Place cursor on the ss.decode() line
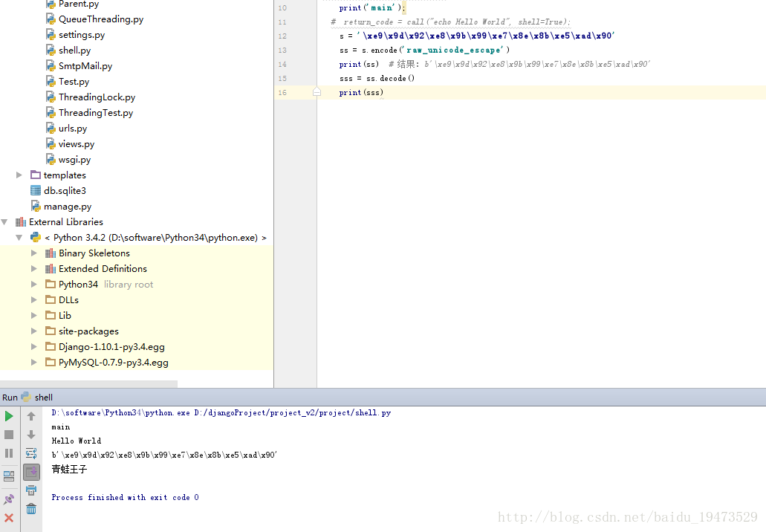Screen dimensions: 766x532 click(377, 78)
